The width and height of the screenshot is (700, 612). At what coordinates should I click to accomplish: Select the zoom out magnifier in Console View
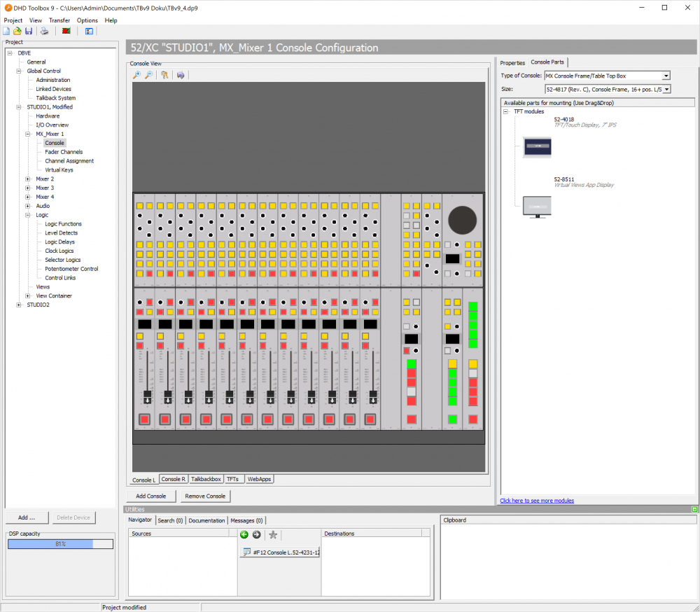pos(148,75)
